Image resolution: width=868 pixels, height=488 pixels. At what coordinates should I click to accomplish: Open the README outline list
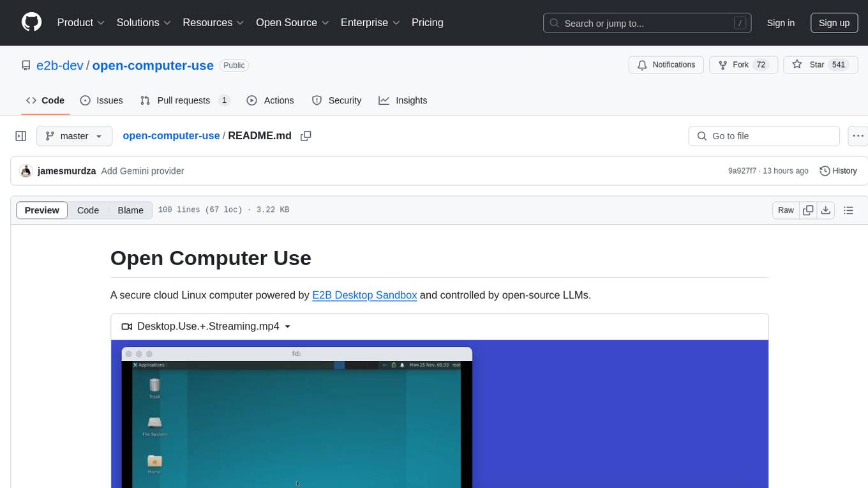[x=848, y=210]
